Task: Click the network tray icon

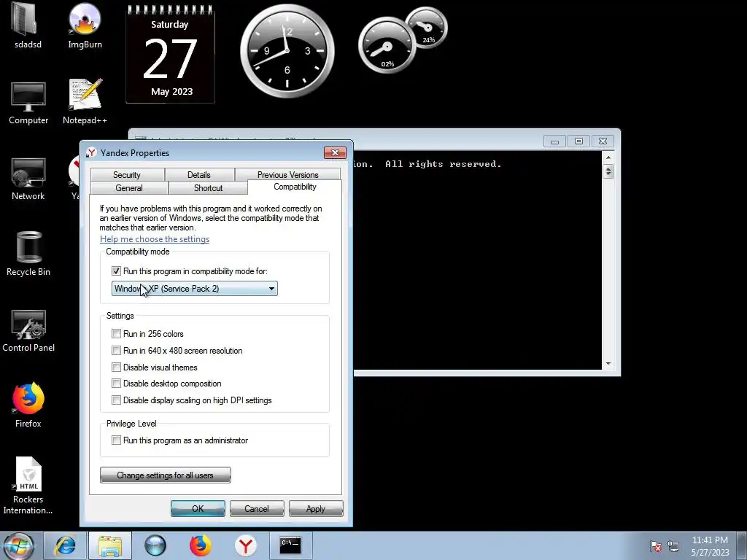Action: [x=673, y=546]
